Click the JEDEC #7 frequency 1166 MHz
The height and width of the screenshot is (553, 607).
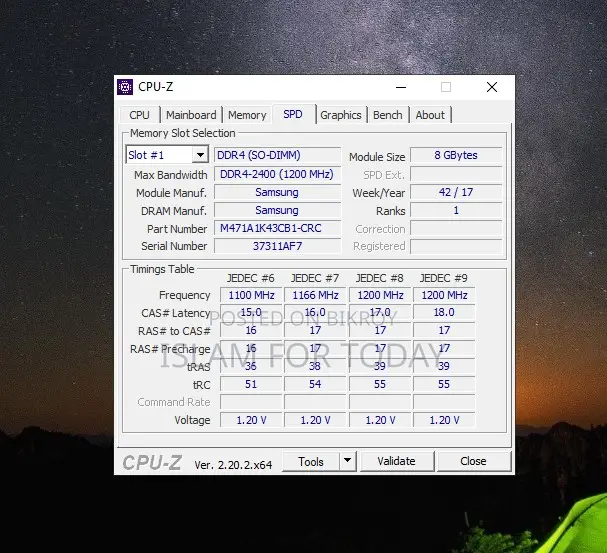[315, 295]
